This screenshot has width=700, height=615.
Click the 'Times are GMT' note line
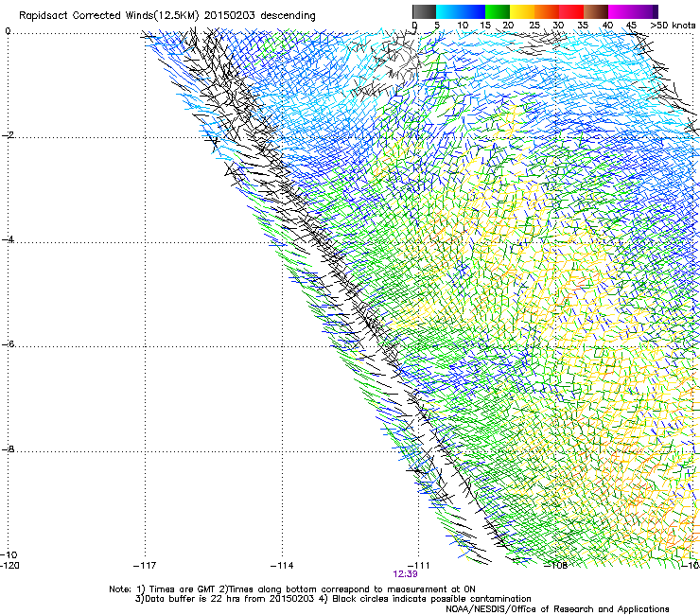(292, 589)
